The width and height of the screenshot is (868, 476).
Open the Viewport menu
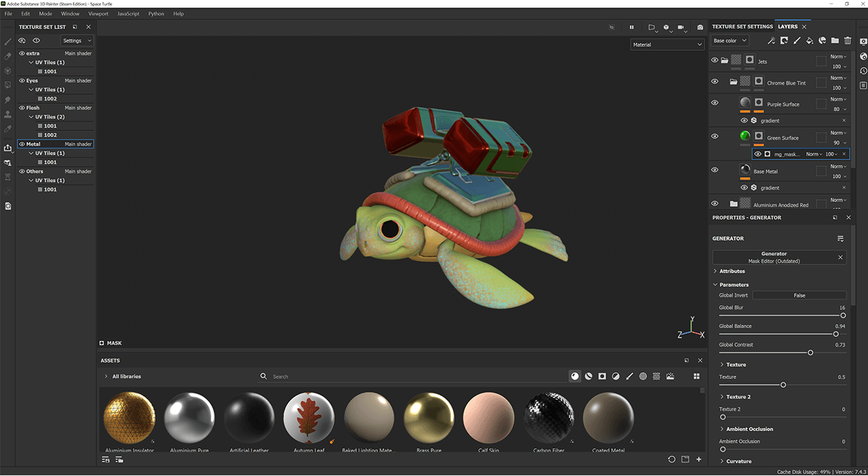pyautogui.click(x=98, y=14)
